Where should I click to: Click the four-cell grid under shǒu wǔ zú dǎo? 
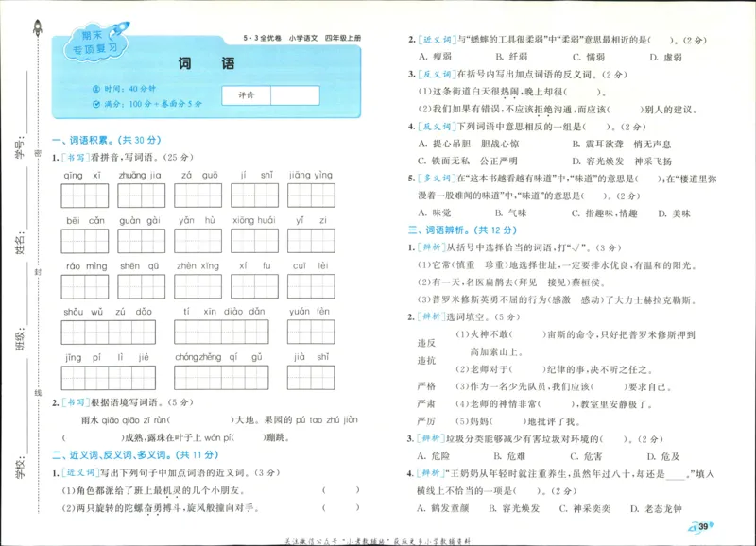coord(109,332)
